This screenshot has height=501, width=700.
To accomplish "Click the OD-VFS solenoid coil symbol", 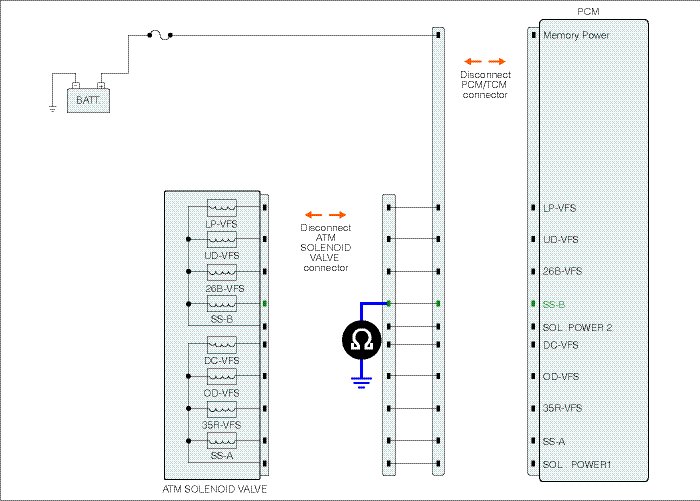I will pos(222,376).
